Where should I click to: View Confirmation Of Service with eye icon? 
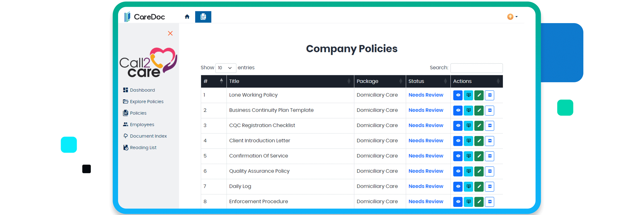click(x=458, y=156)
